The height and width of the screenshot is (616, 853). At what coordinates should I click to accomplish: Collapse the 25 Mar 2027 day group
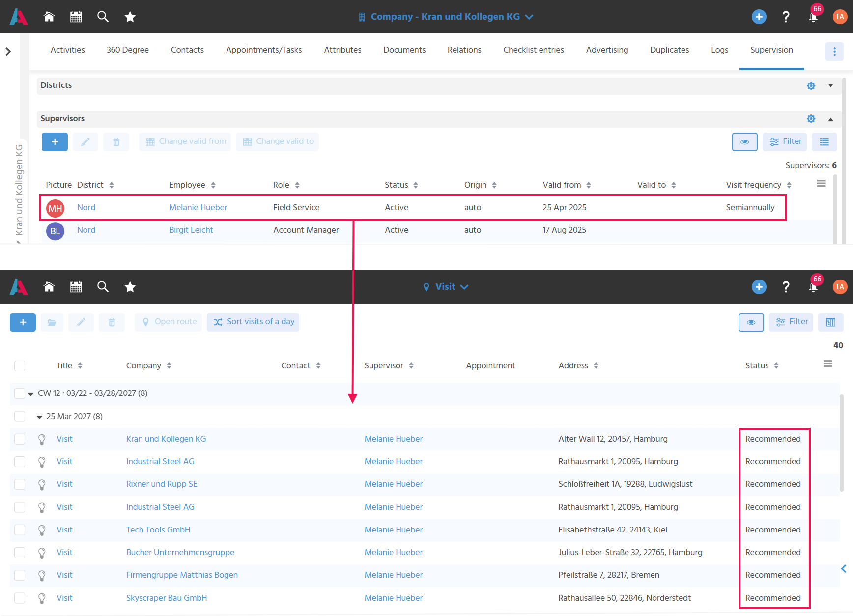(x=39, y=417)
